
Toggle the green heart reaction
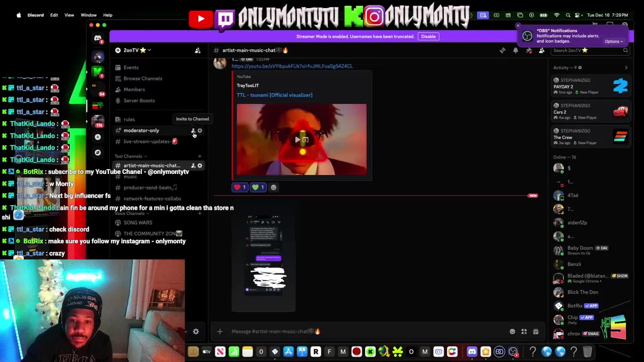(258, 187)
